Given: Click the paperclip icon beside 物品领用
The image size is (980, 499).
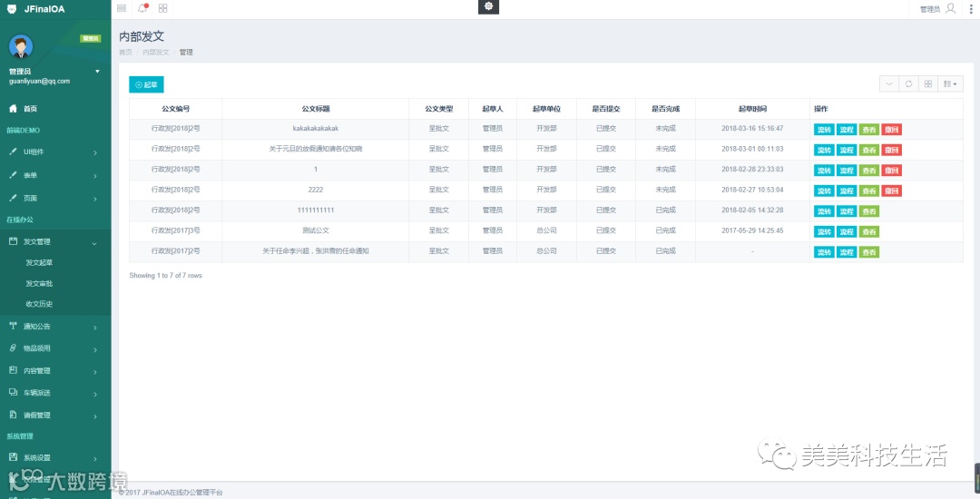Looking at the screenshot, I should click(13, 347).
